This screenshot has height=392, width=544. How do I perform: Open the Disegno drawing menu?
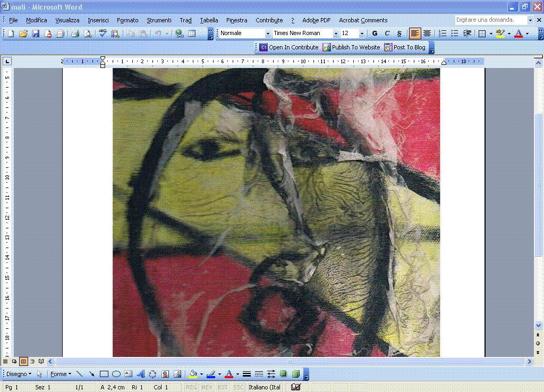point(19,374)
